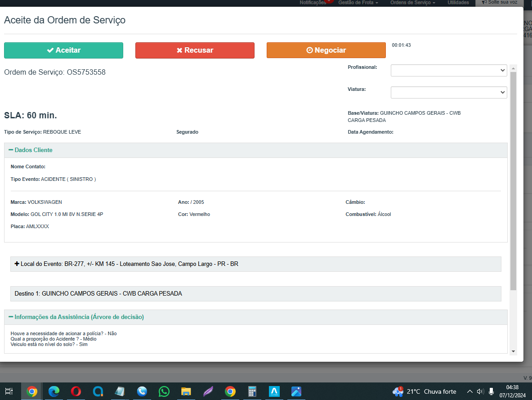Expand the Local do Evento section
The width and height of the screenshot is (532, 400).
(x=17, y=264)
